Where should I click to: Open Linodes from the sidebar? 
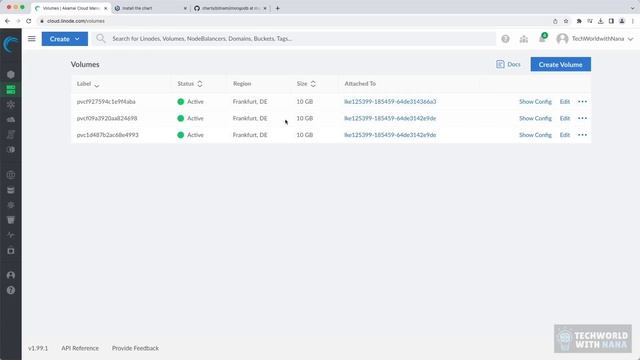point(11,75)
